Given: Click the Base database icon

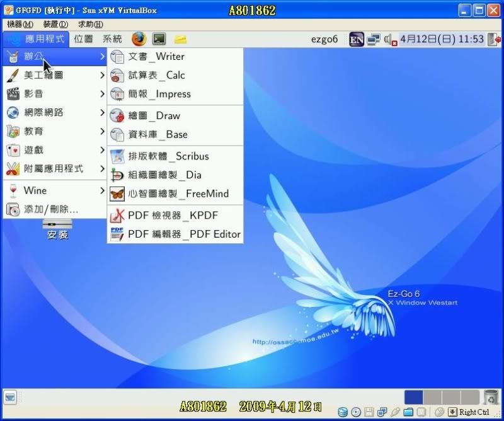Looking at the screenshot, I should pos(117,134).
